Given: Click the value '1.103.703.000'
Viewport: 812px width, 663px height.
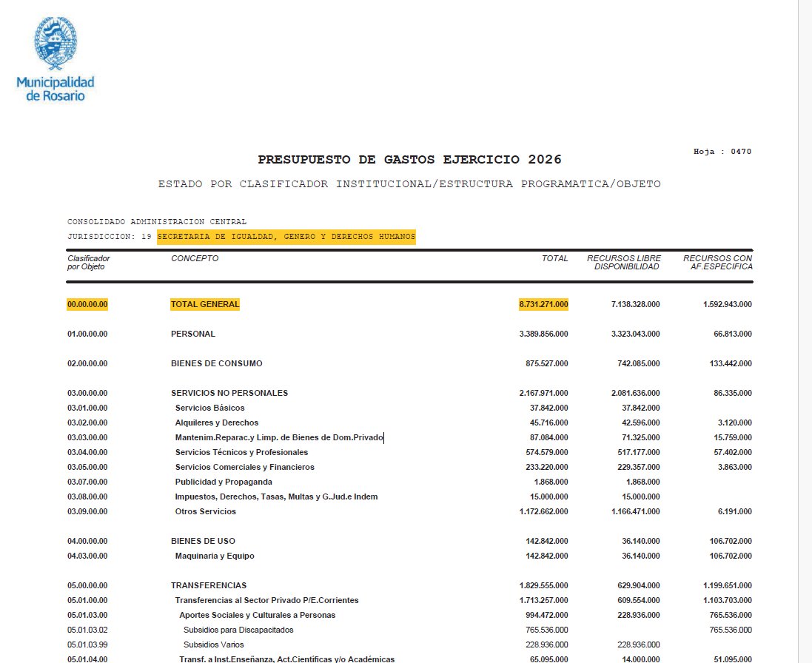Looking at the screenshot, I should click(728, 600).
